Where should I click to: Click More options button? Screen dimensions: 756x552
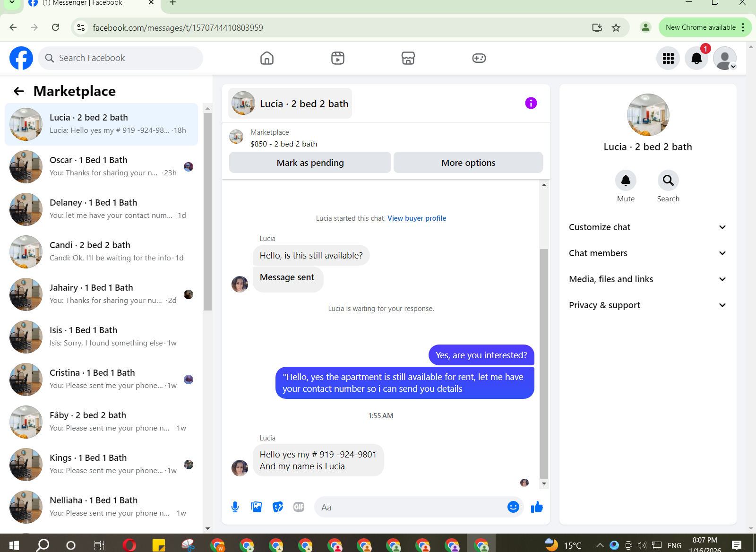(468, 163)
